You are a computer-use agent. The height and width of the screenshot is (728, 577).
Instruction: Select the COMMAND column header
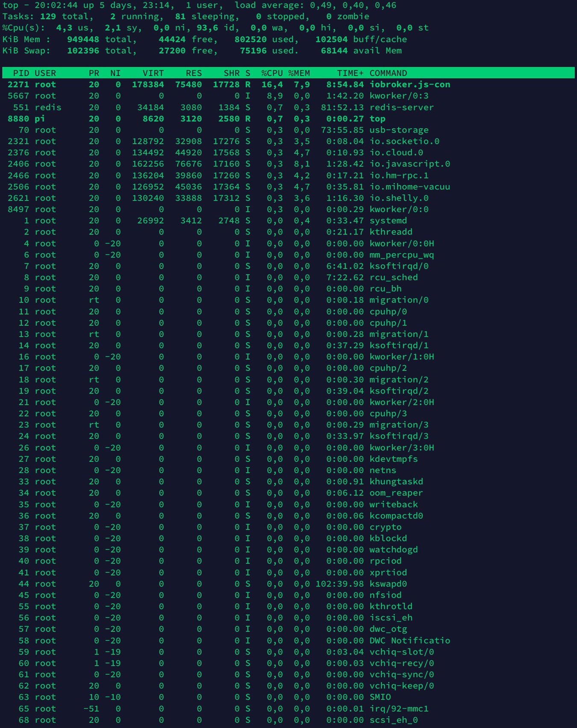tap(388, 73)
